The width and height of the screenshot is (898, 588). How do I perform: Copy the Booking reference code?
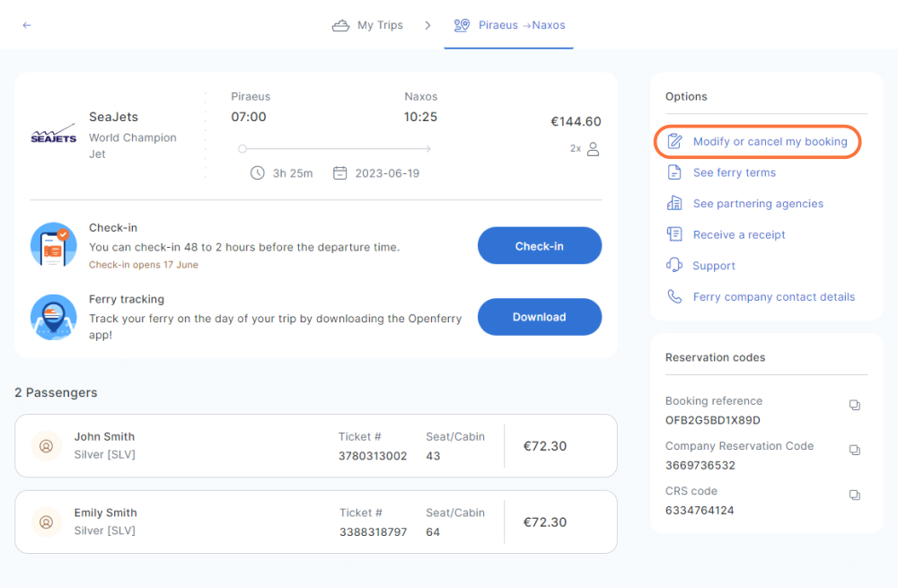pos(855,406)
